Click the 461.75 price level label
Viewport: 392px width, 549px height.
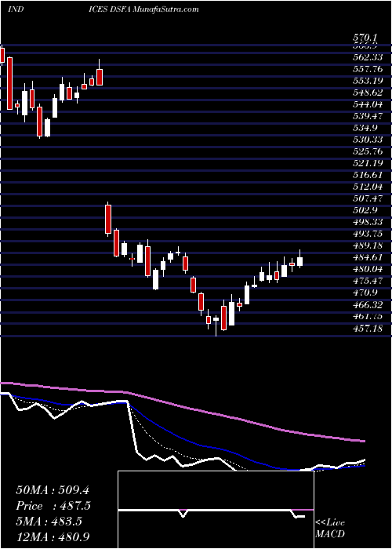[368, 318]
